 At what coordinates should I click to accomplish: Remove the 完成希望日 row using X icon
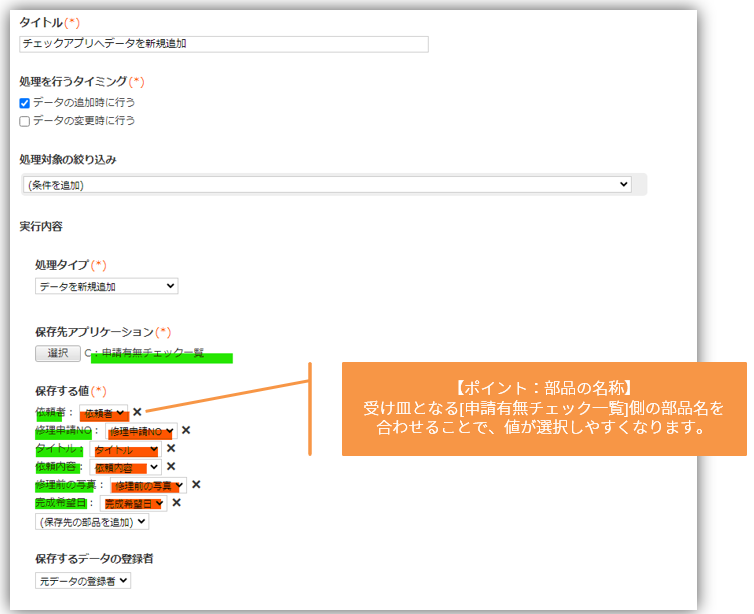tap(176, 502)
